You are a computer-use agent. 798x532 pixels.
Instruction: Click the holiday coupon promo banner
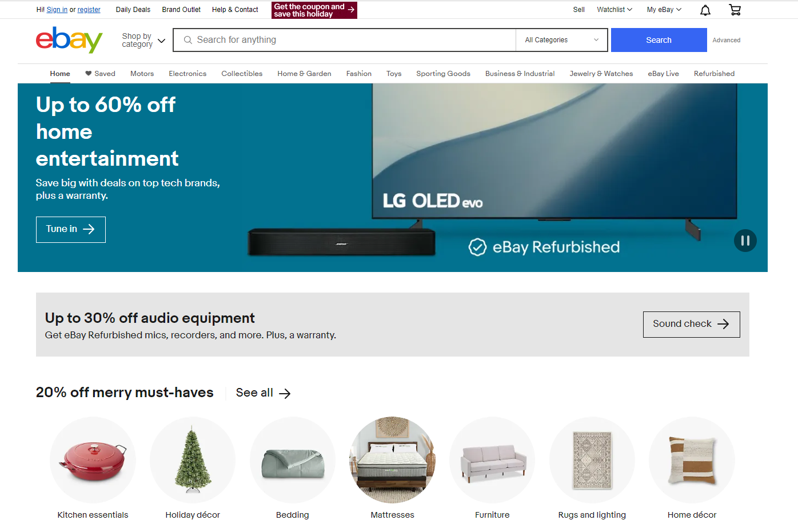[314, 10]
